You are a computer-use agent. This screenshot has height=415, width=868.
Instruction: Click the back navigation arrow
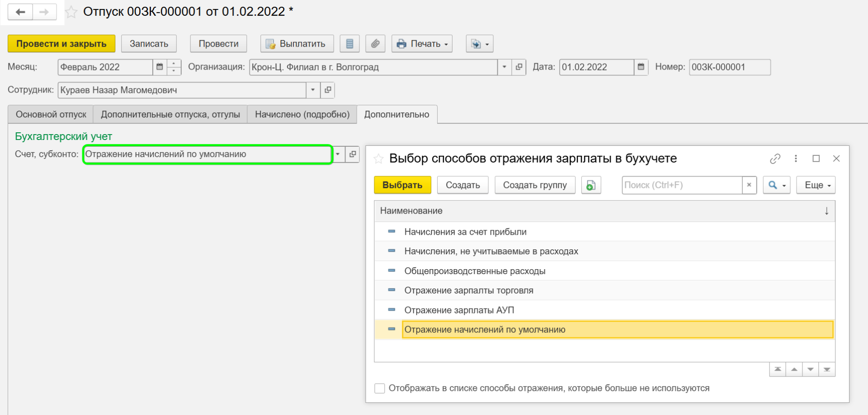(20, 12)
